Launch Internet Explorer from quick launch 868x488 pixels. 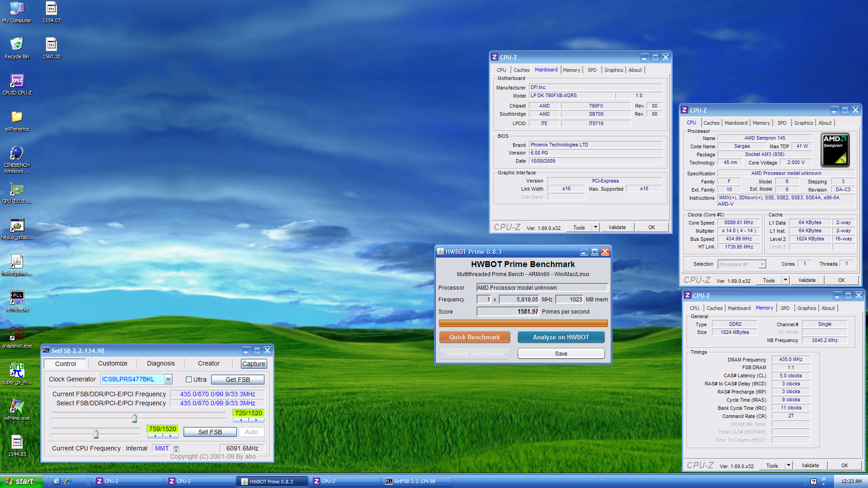click(x=68, y=481)
